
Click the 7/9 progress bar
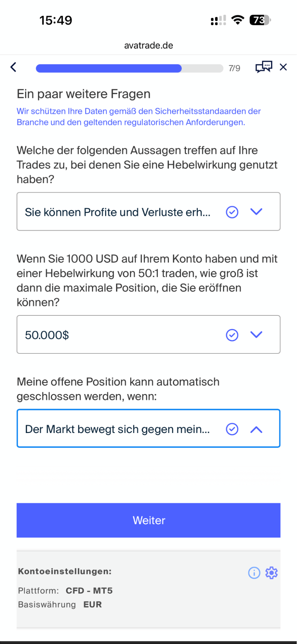[x=129, y=68]
